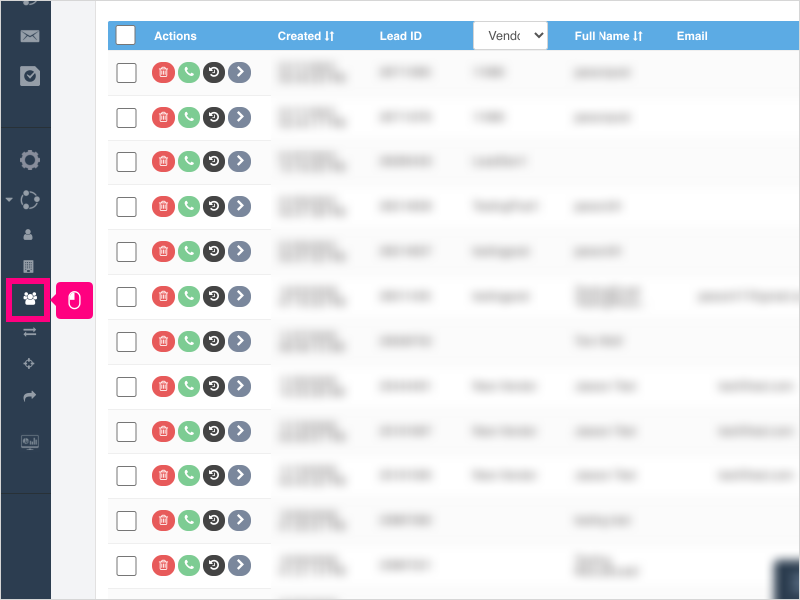
Task: Delete the lead in the sixth row
Action: point(163,296)
